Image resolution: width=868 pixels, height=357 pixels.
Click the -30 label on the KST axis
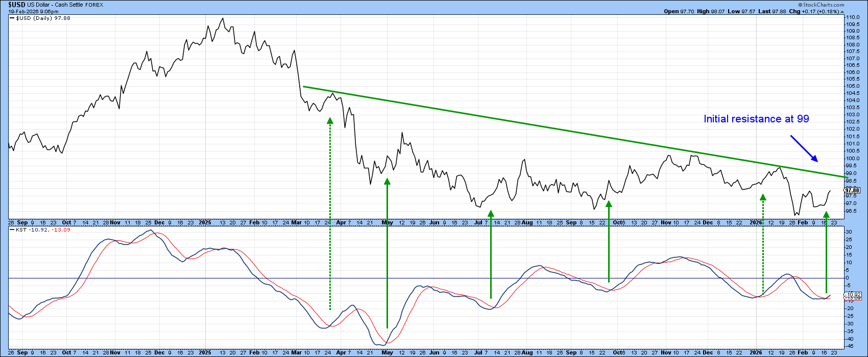[x=850, y=323]
